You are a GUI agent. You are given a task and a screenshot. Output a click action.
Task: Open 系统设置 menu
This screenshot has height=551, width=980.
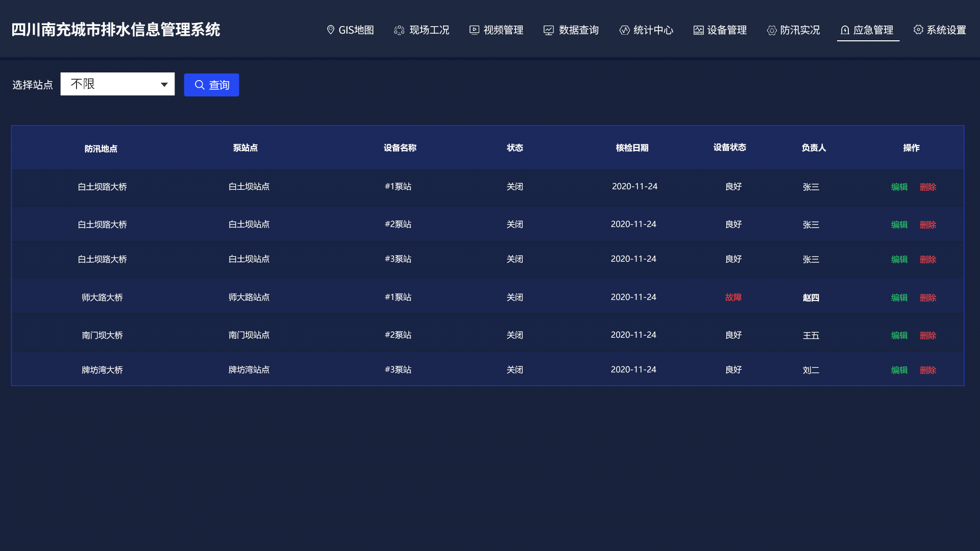(940, 30)
